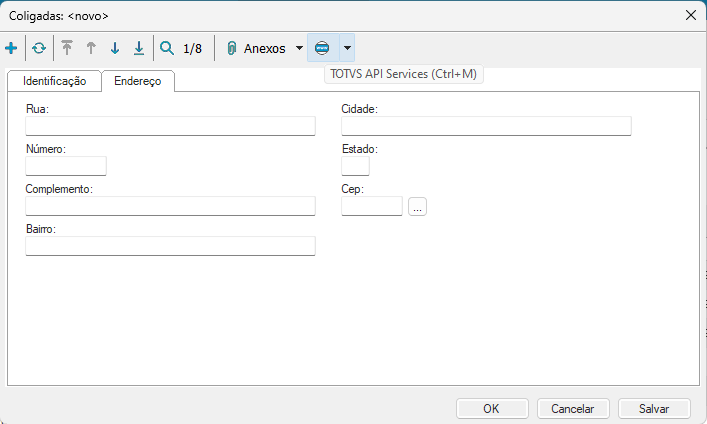Click the Salvar button
Viewport: 707px width, 424px height.
pyautogui.click(x=654, y=408)
